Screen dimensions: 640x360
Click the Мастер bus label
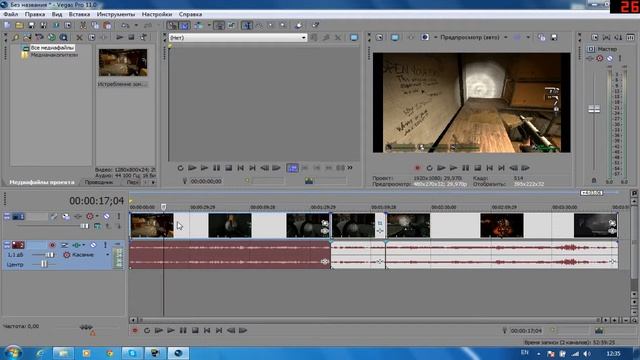pos(607,49)
